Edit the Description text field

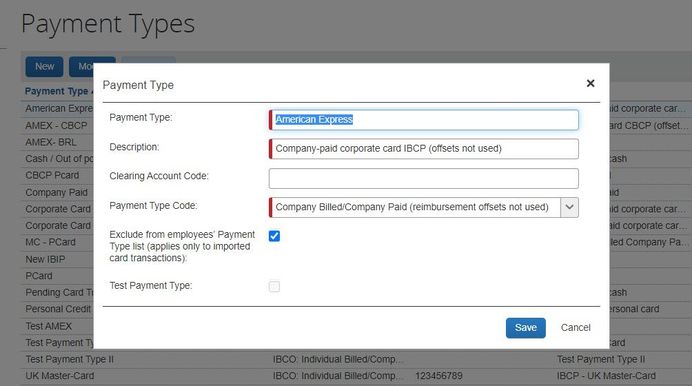424,149
